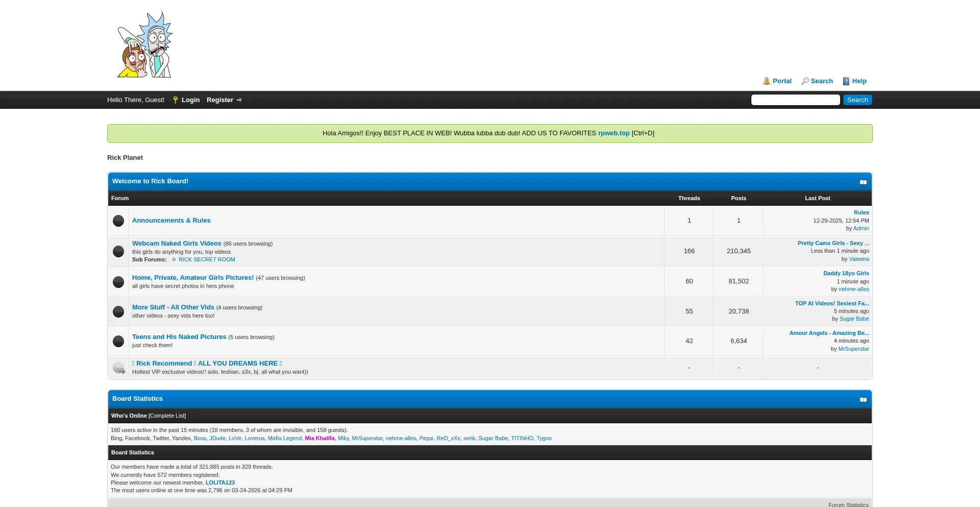Click the Posts column header
This screenshot has height=507, width=980.
[739, 198]
